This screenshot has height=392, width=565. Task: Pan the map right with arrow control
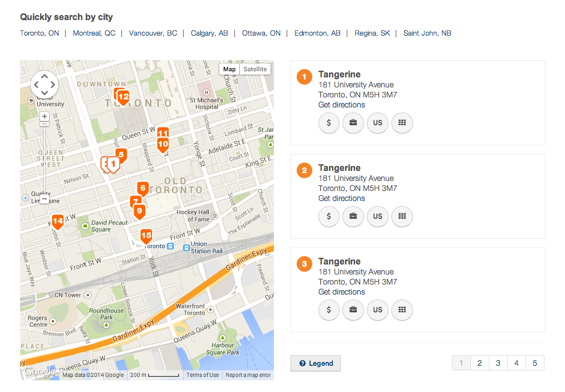click(53, 85)
